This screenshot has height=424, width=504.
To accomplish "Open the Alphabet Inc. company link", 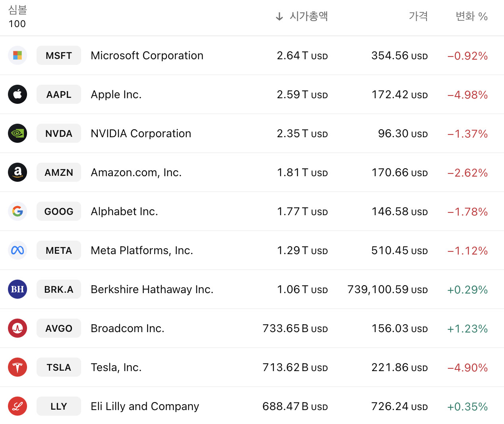I will click(x=124, y=211).
